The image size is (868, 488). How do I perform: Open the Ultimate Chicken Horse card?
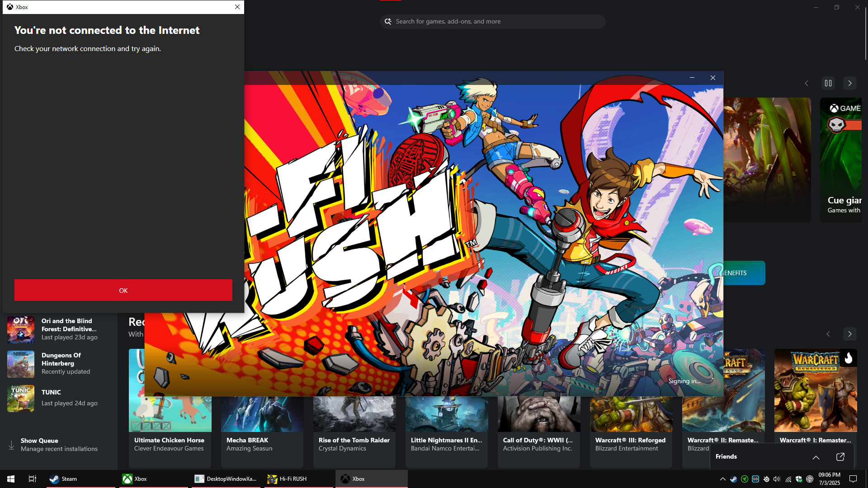click(x=170, y=408)
